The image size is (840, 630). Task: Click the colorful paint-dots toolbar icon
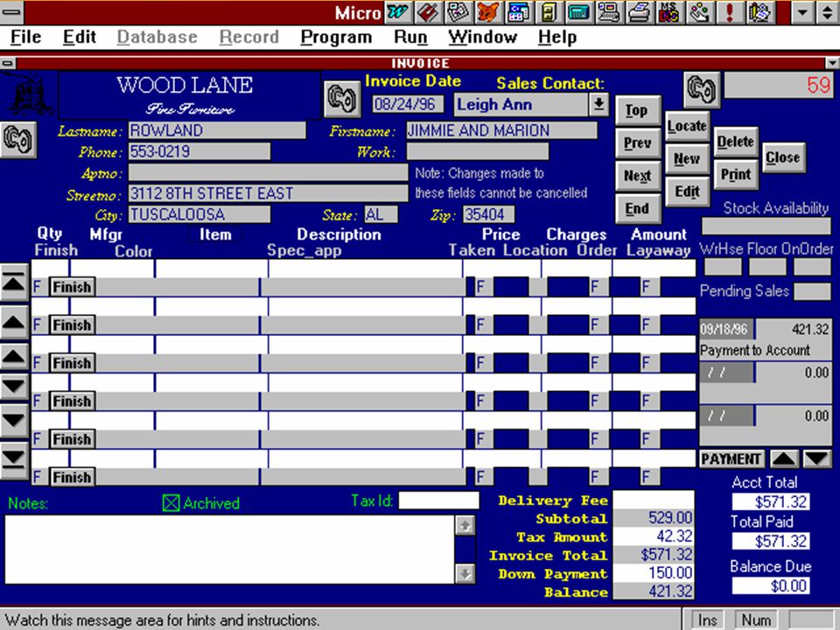coord(698,11)
